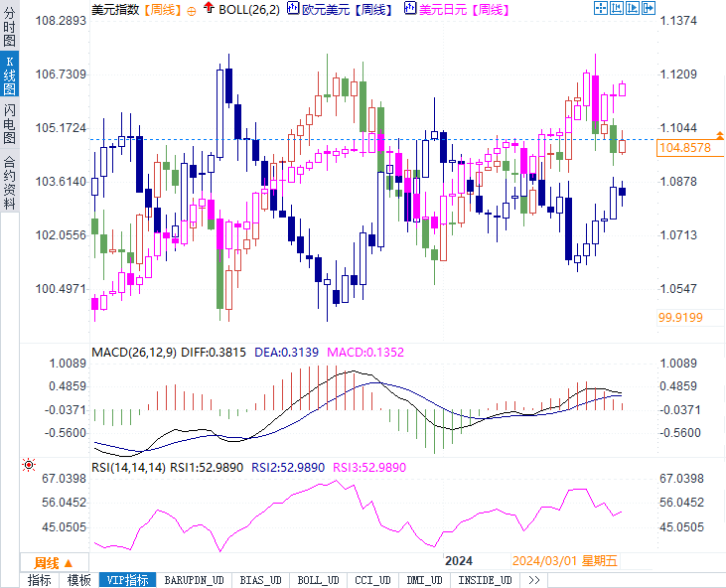Open the 指标 bottom tab
The image size is (726, 588).
tap(40, 580)
